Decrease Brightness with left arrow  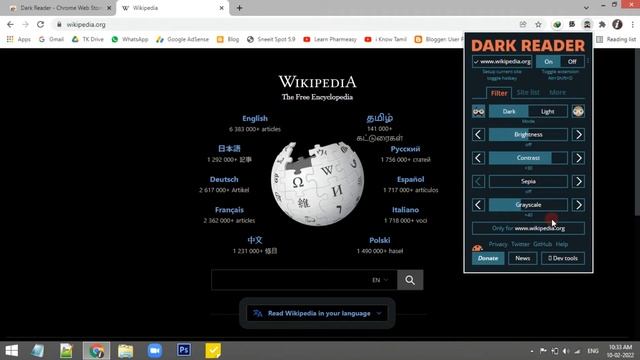[x=478, y=135]
